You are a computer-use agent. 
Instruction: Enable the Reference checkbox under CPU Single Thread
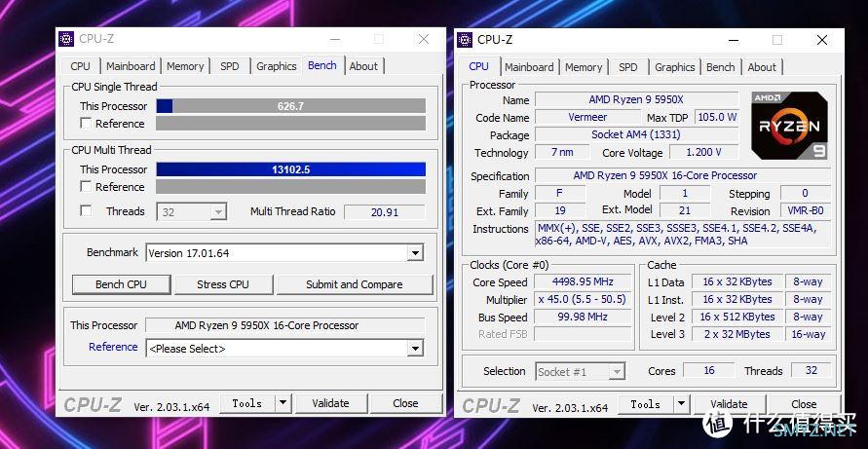[x=86, y=124]
